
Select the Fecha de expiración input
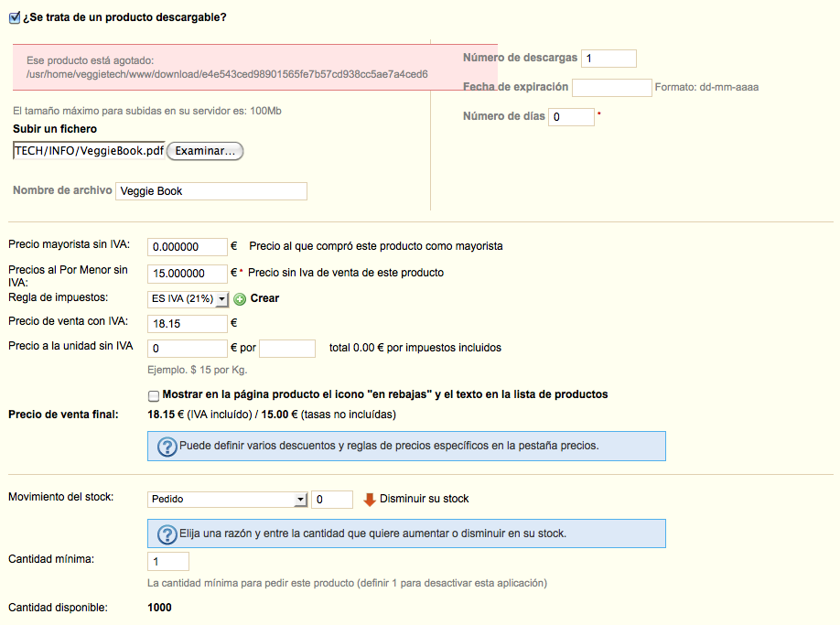click(611, 88)
